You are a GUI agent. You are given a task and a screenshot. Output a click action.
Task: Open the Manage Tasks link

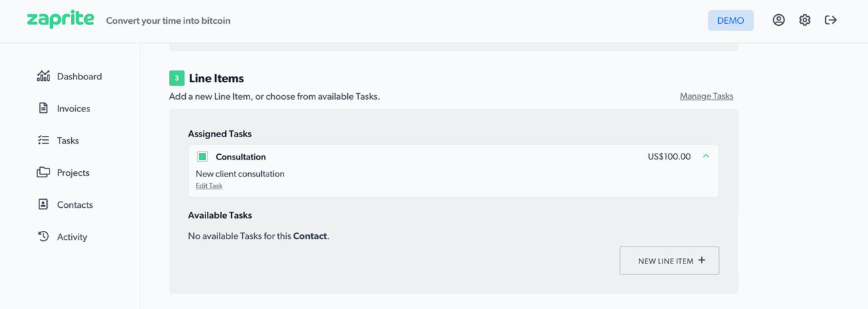click(x=707, y=96)
